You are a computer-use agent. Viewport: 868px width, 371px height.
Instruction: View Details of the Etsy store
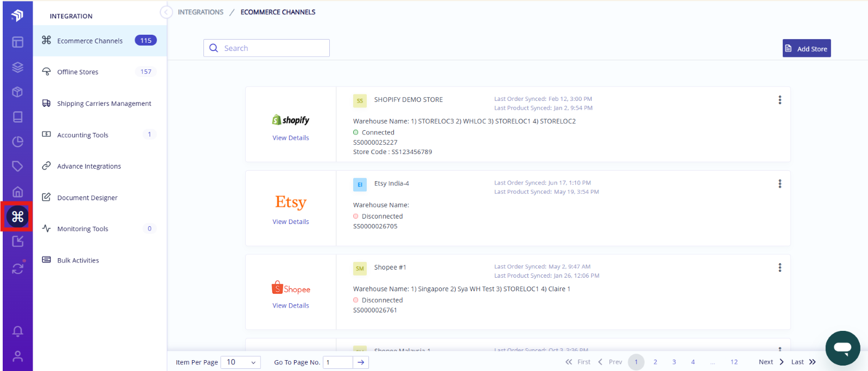click(x=291, y=222)
